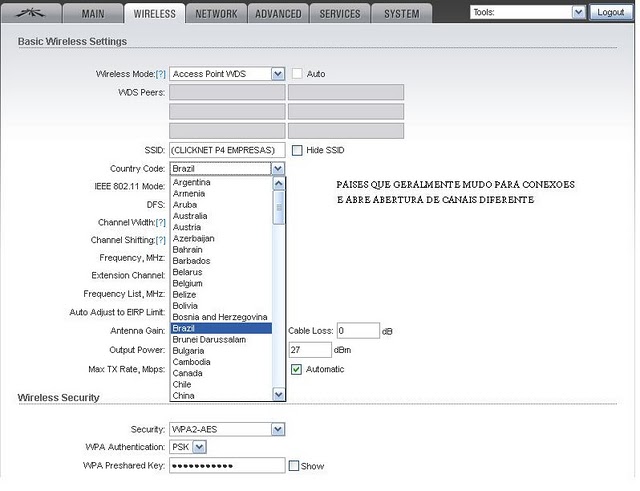Click the WPA Preshared Key field
Viewport: 640px width, 491px height.
coord(227,465)
